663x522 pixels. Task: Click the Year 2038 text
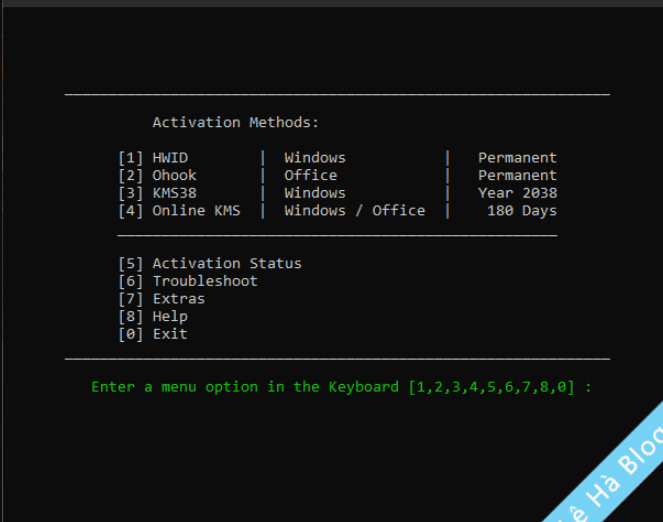click(x=517, y=193)
